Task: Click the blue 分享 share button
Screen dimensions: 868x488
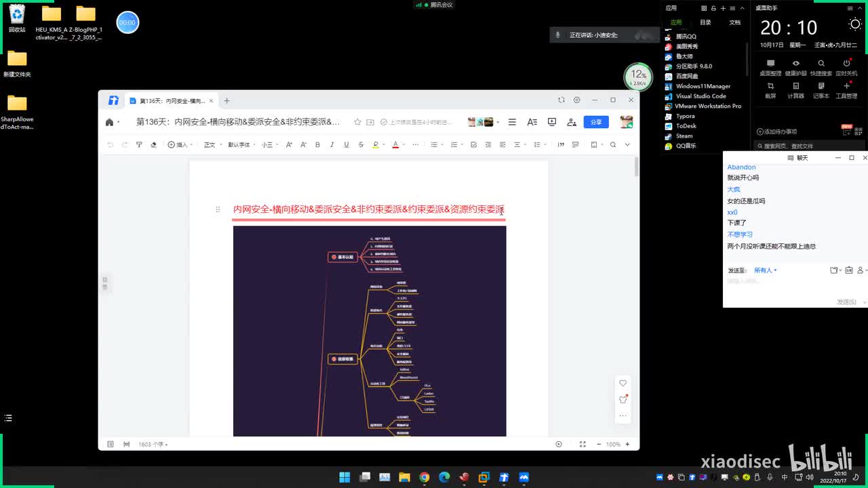Action: 595,122
